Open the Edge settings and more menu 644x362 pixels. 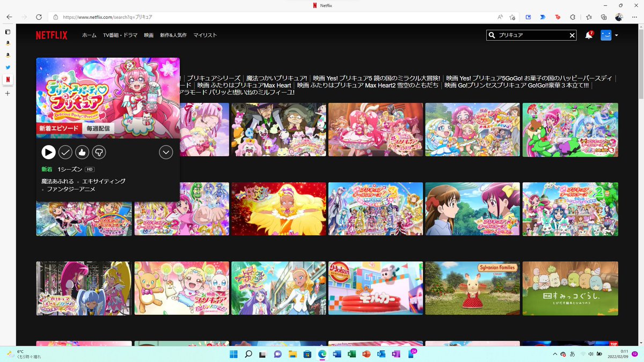(x=634, y=17)
